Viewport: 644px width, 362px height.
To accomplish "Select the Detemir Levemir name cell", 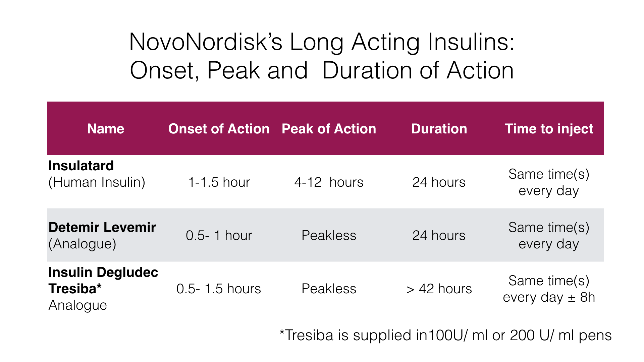I will coord(102,235).
